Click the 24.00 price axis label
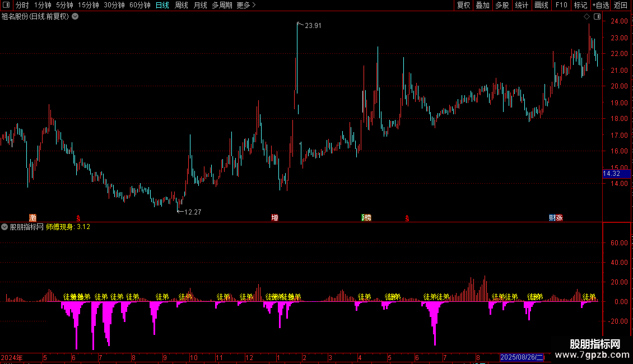Viewport: 633px width, 364px height. pyautogui.click(x=619, y=21)
